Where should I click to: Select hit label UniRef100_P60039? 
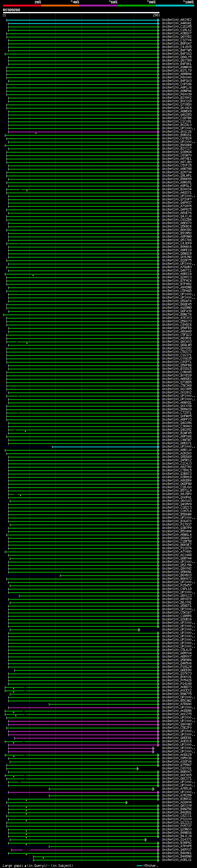177,94
